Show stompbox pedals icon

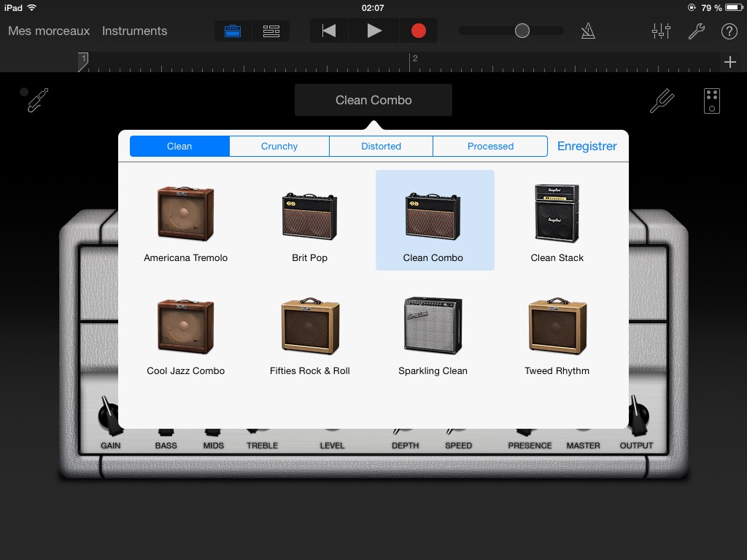[x=712, y=101]
